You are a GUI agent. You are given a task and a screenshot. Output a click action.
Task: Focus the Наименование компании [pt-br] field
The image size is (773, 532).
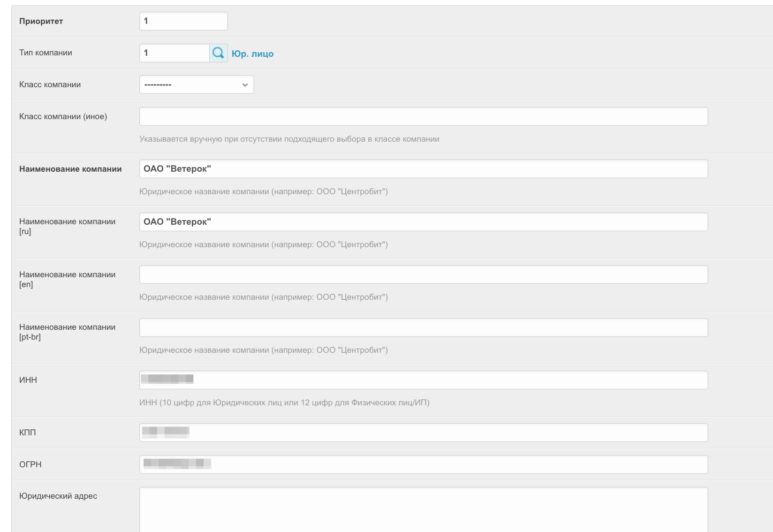pos(423,327)
